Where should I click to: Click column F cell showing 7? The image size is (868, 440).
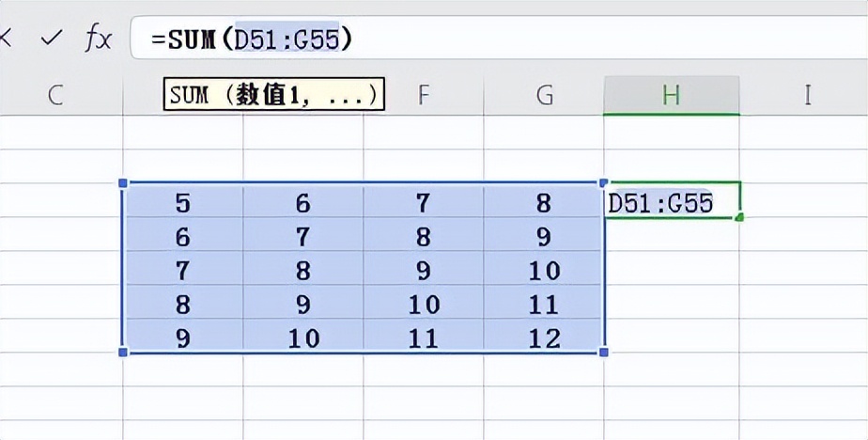(424, 202)
